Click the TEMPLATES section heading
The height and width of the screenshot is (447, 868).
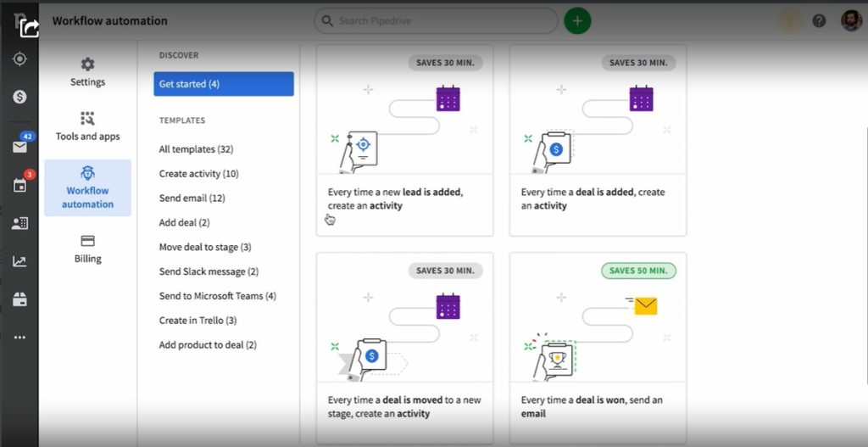tap(182, 120)
